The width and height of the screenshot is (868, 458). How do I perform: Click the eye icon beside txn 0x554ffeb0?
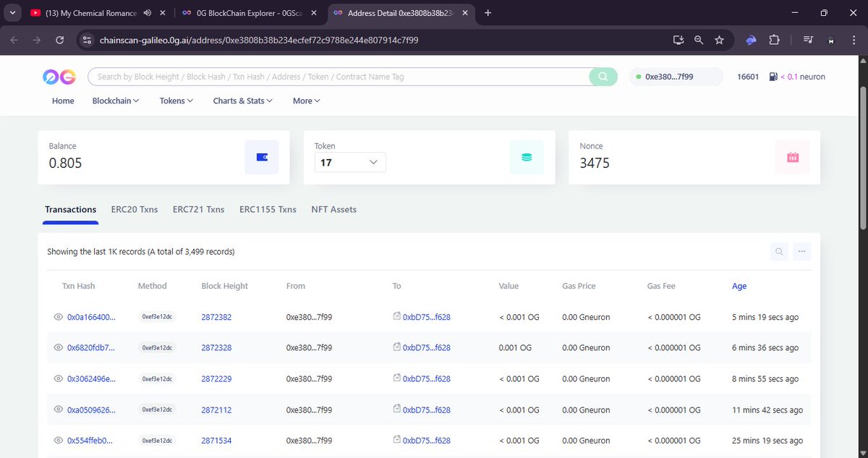tap(59, 440)
